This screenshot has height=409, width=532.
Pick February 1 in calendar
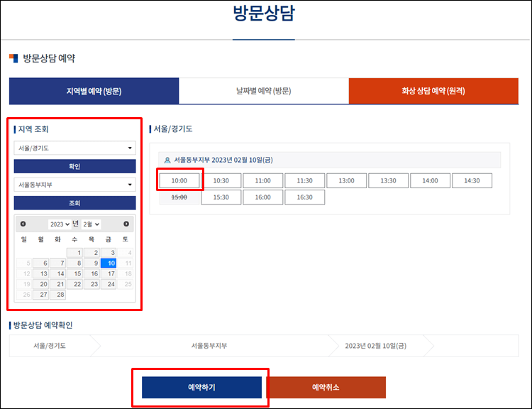74,253
